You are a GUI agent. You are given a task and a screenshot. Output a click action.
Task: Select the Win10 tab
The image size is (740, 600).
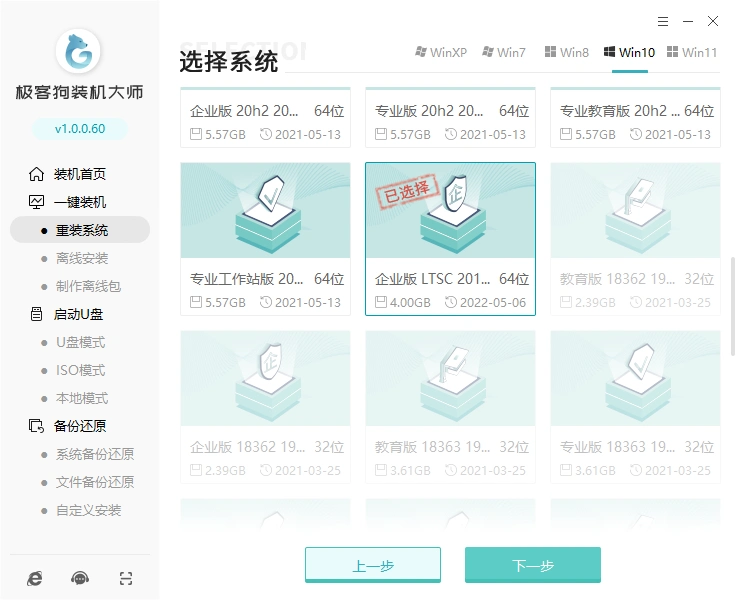pyautogui.click(x=629, y=52)
